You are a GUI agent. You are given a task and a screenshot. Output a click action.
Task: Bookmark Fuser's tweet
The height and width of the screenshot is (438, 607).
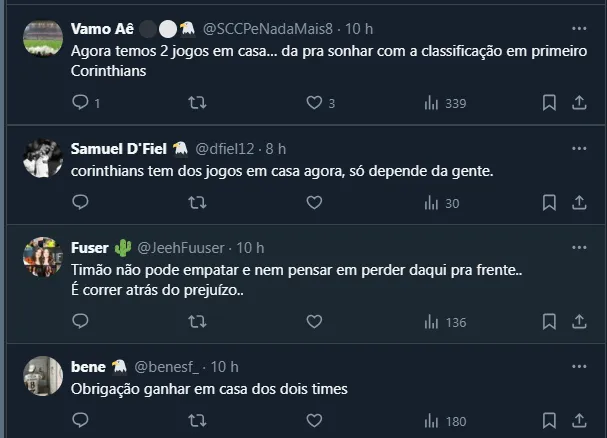549,322
